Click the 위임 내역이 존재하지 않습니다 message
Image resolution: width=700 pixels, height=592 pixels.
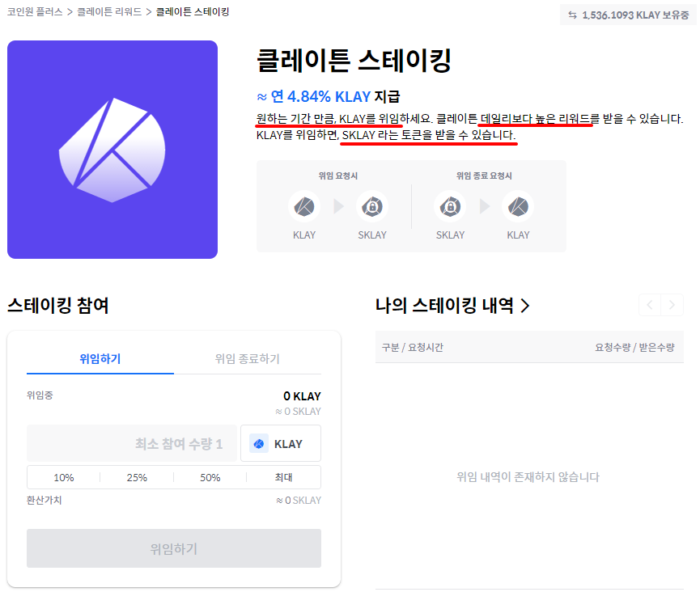528,477
